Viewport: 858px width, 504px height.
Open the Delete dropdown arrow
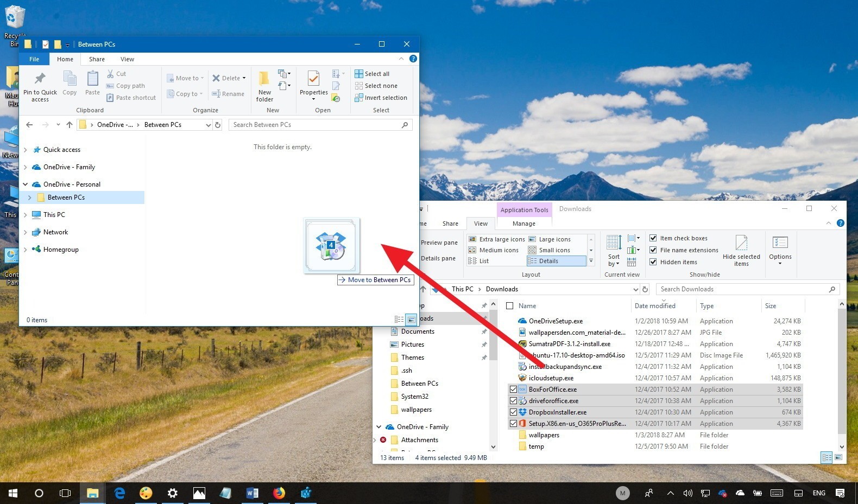[244, 78]
